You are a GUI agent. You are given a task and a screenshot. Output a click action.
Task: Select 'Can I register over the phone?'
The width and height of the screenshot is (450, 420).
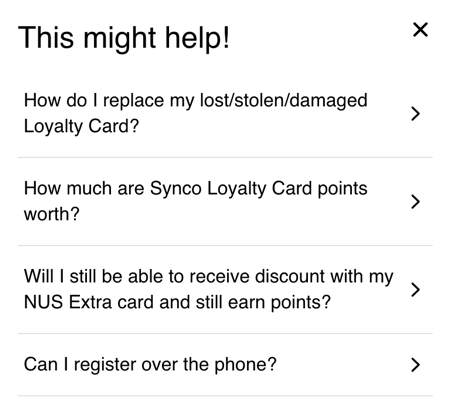click(225, 365)
